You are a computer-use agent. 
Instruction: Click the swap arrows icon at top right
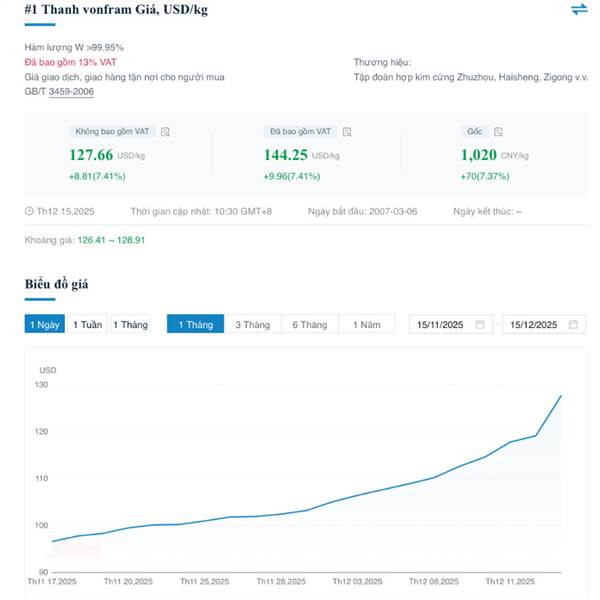(579, 9)
